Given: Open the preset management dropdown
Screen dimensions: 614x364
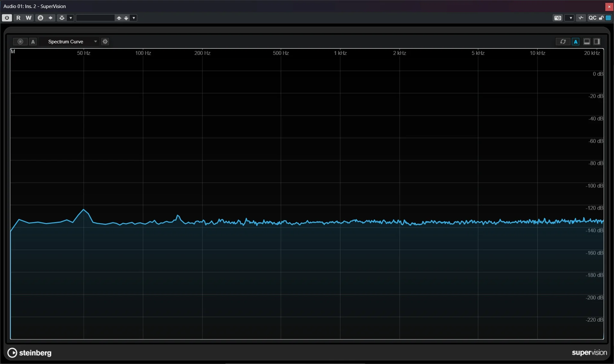Looking at the screenshot, I should pos(134,18).
